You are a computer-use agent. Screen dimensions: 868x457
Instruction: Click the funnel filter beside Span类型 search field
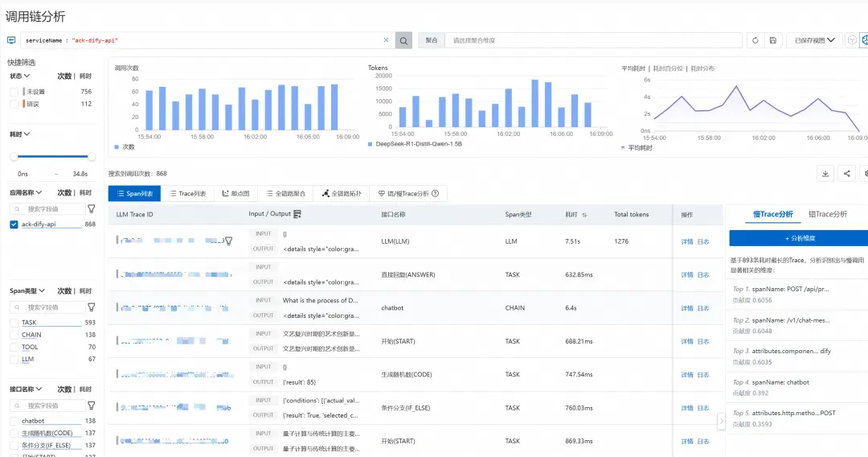tap(92, 307)
